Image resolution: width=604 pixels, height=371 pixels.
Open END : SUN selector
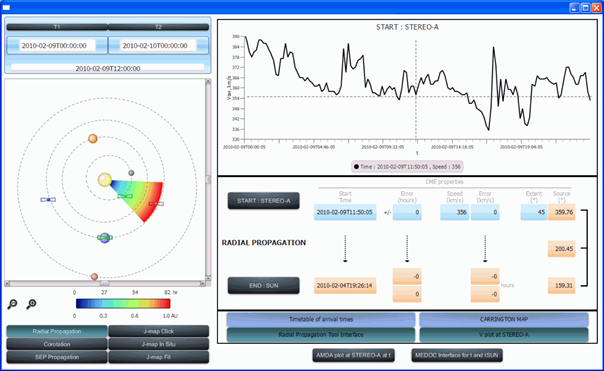tap(263, 285)
